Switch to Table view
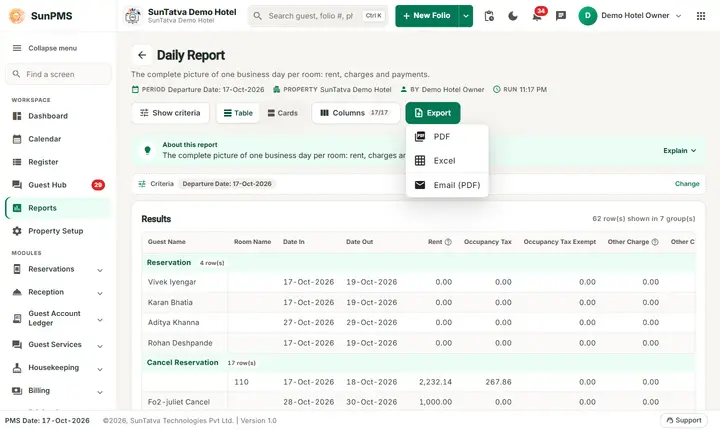The height and width of the screenshot is (430, 720). [238, 113]
